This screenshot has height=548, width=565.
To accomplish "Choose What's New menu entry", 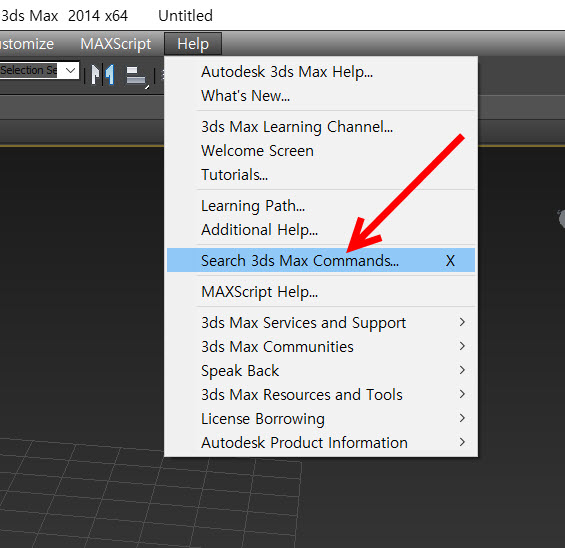I will (321, 96).
